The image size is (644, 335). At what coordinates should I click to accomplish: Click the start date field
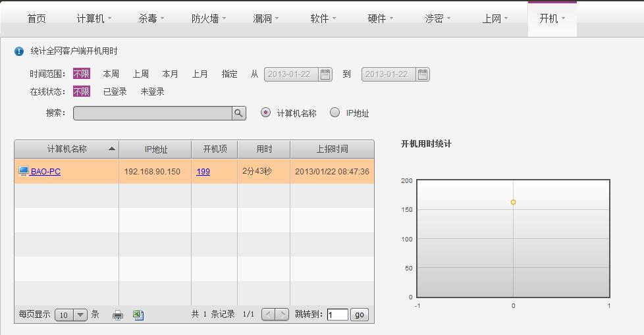(291, 74)
